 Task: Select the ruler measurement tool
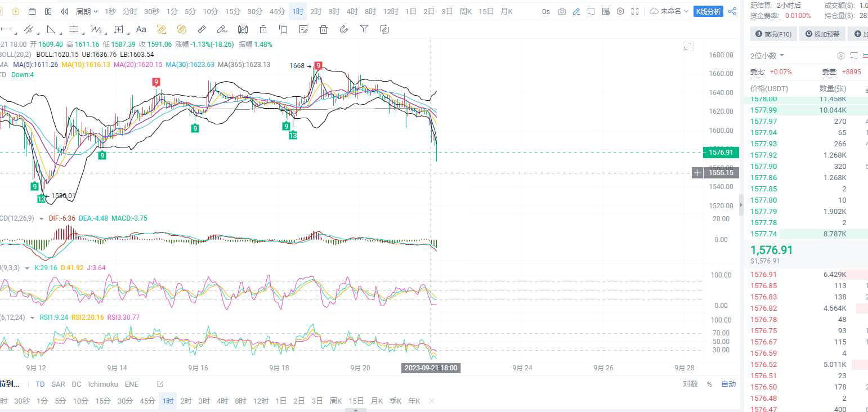pyautogui.click(x=202, y=29)
